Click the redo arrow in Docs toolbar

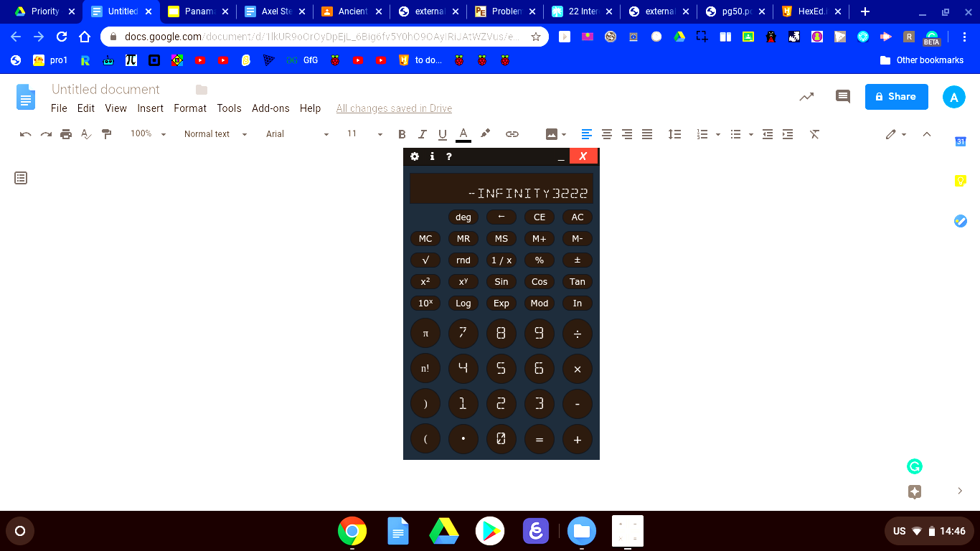coord(46,134)
